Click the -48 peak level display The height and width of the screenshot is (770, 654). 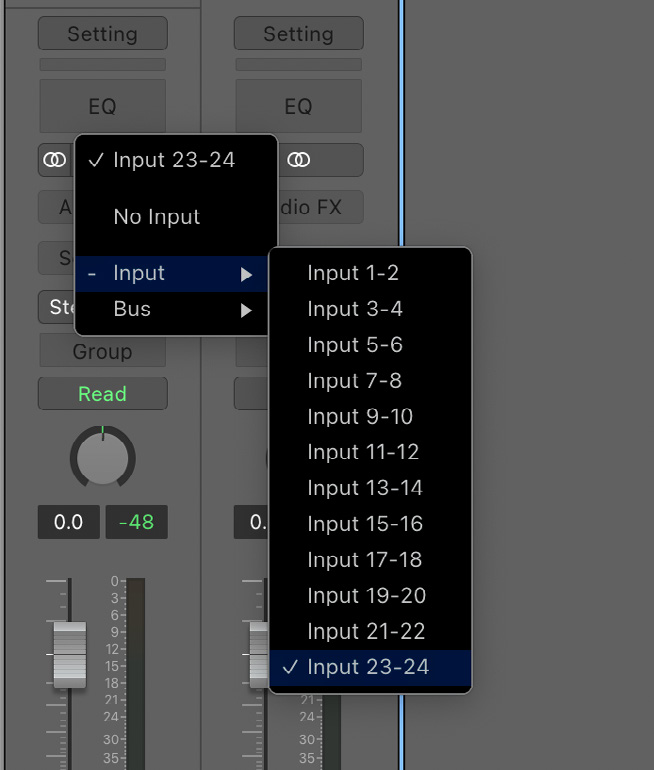(x=136, y=522)
